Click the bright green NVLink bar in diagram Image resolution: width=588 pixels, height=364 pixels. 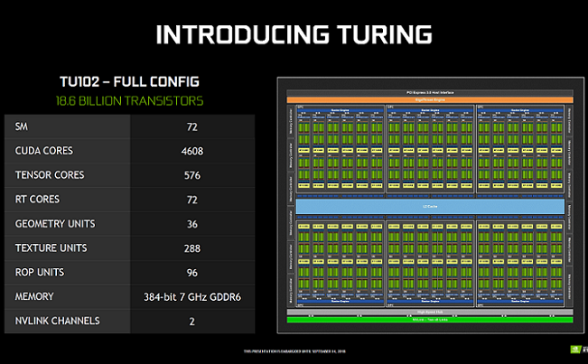pos(430,319)
